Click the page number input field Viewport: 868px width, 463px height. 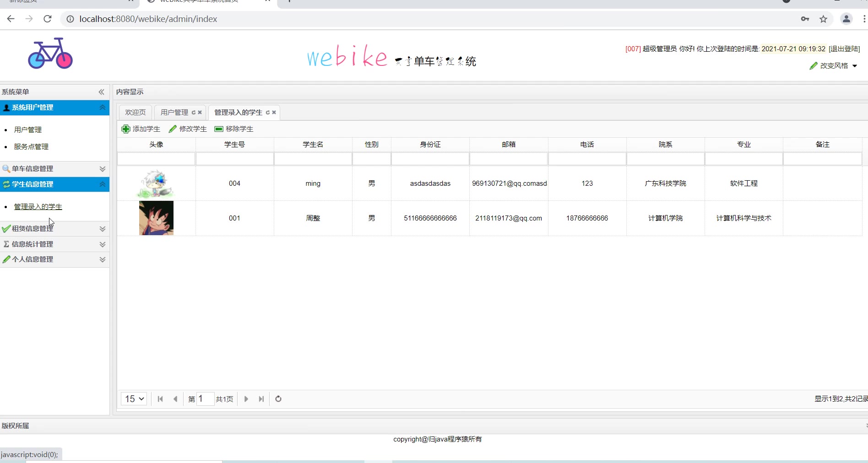[205, 399]
